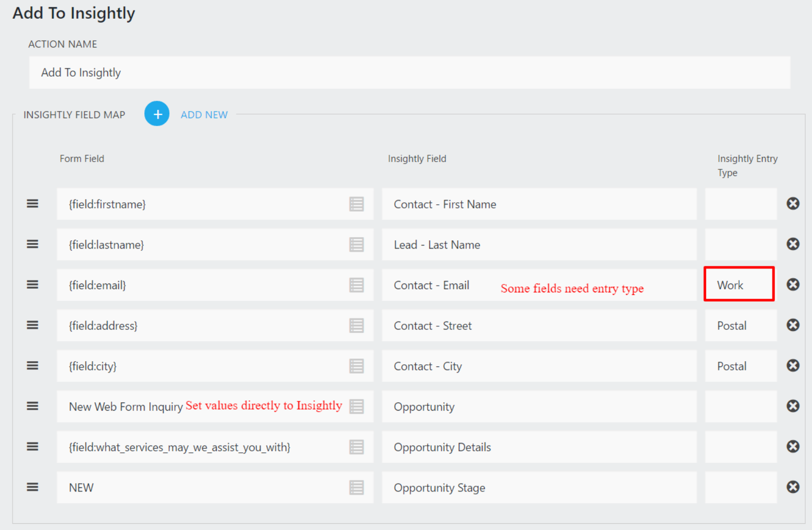The image size is (812, 530).
Task: Remove the Opportunity Stage mapping row
Action: click(x=793, y=487)
